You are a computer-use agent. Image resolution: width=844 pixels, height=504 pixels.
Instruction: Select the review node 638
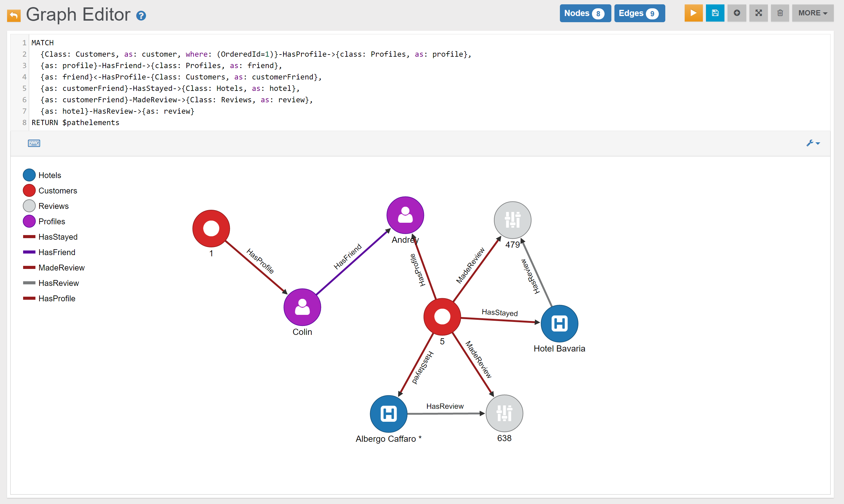tap(504, 413)
